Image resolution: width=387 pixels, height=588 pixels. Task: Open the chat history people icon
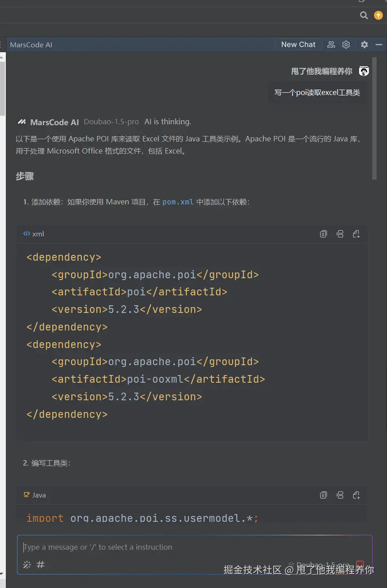[x=331, y=45]
